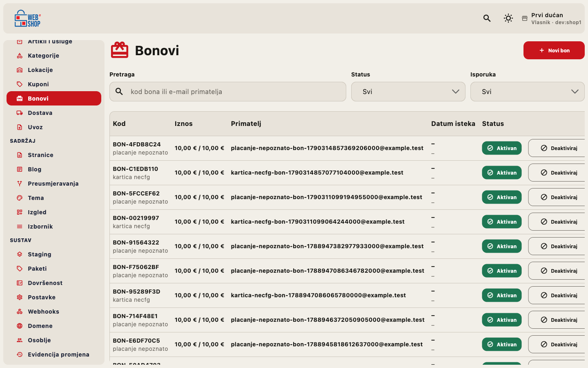
Task: Open the Osoblje menu item
Action: 54,340
